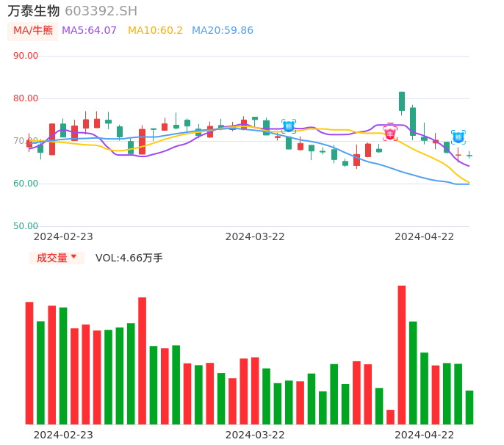Click the 50.00 price axis label
Viewport: 504px width, 445px height.
(26, 226)
